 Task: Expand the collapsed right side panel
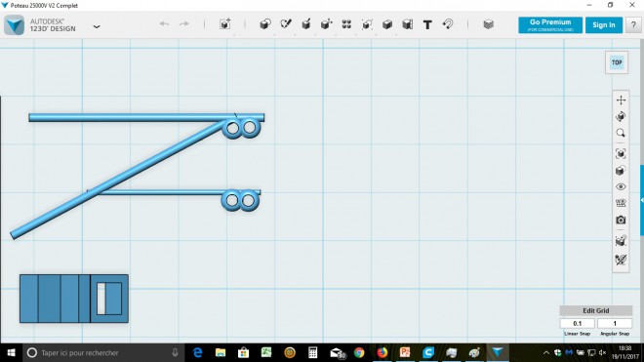[642, 200]
